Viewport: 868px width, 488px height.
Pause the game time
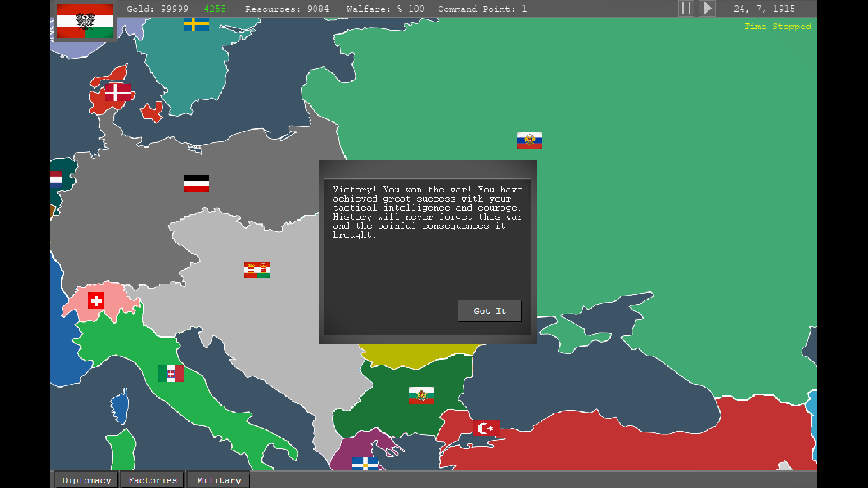point(686,9)
